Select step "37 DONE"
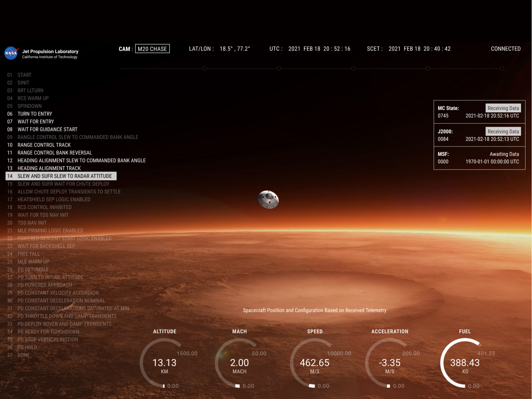532x399 pixels. (x=19, y=355)
